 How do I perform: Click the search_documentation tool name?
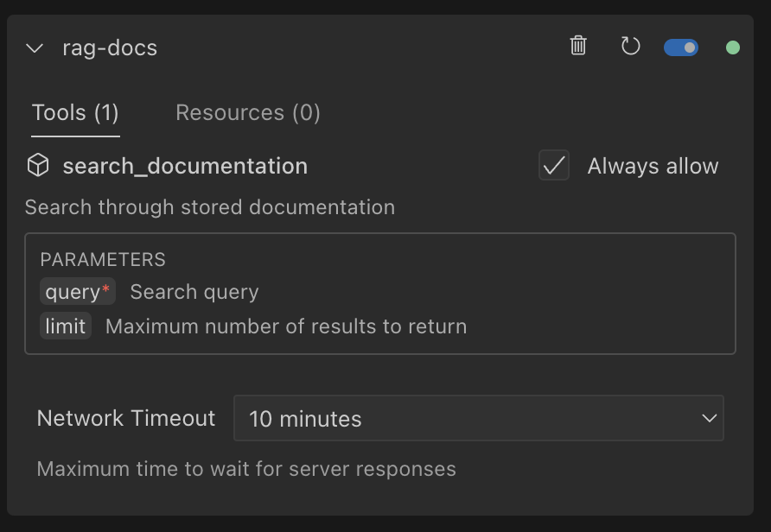pyautogui.click(x=185, y=165)
